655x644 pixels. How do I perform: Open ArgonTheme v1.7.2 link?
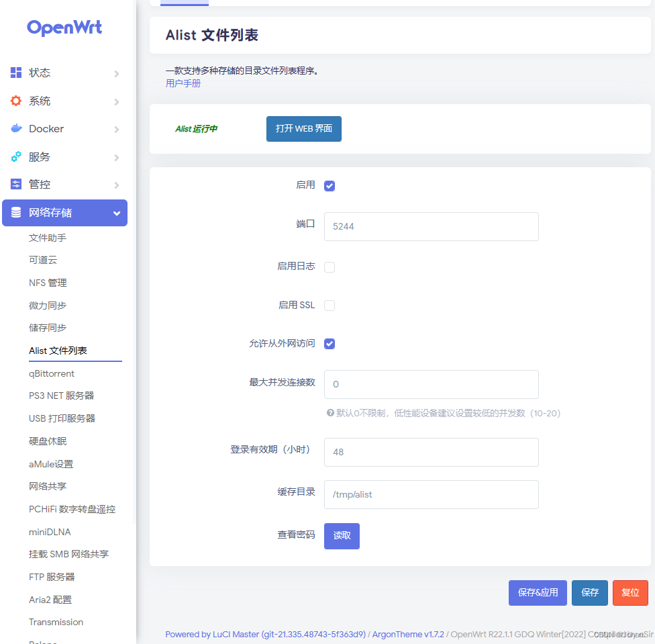click(408, 635)
